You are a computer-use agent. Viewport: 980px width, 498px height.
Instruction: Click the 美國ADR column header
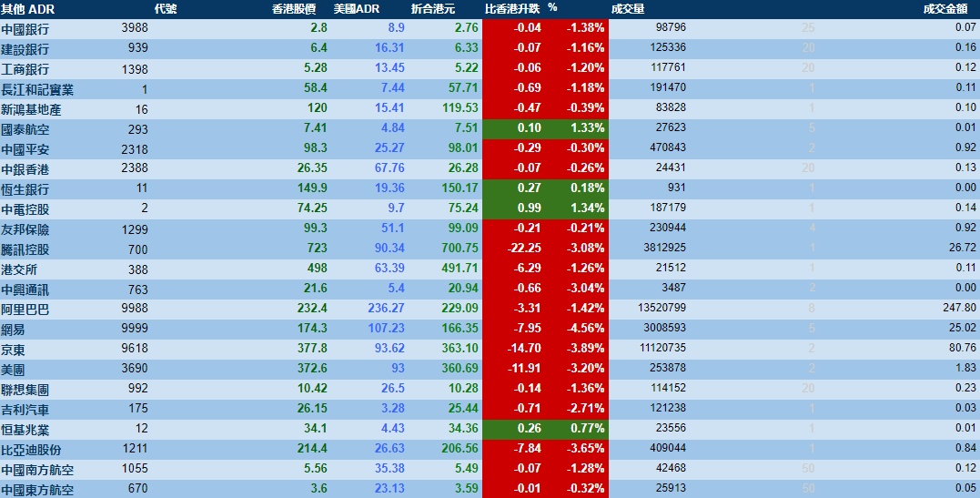coord(356,9)
